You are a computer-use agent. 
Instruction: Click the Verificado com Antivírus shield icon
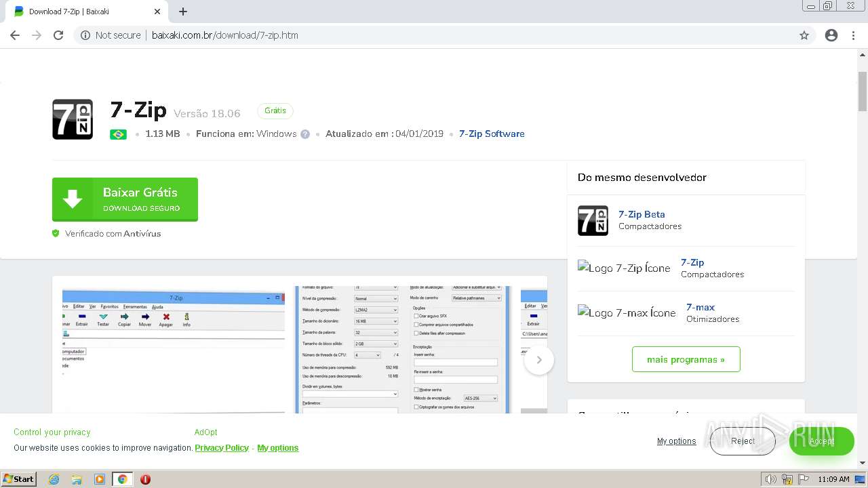(x=56, y=233)
